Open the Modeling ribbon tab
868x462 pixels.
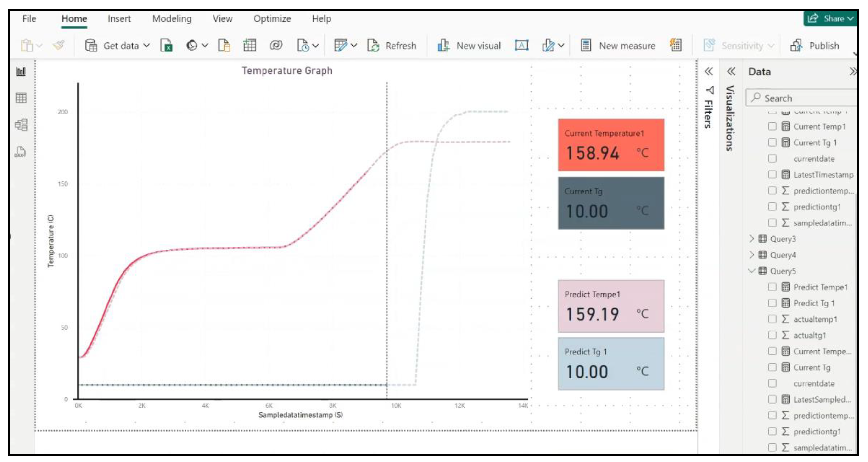(172, 18)
